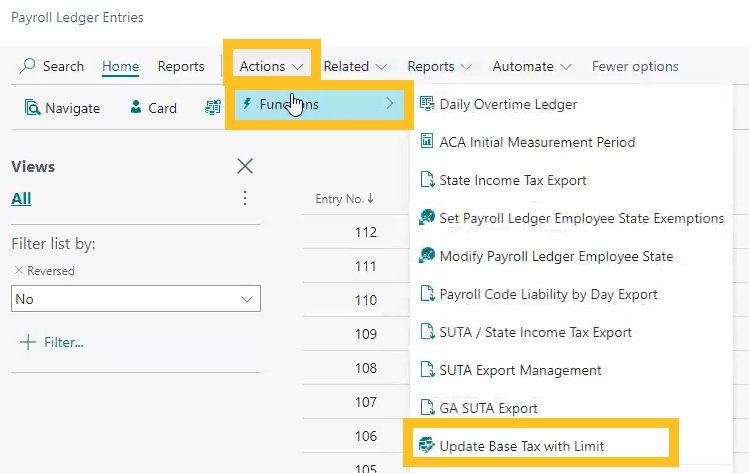Remove the Reversed filter using its X

coord(18,271)
